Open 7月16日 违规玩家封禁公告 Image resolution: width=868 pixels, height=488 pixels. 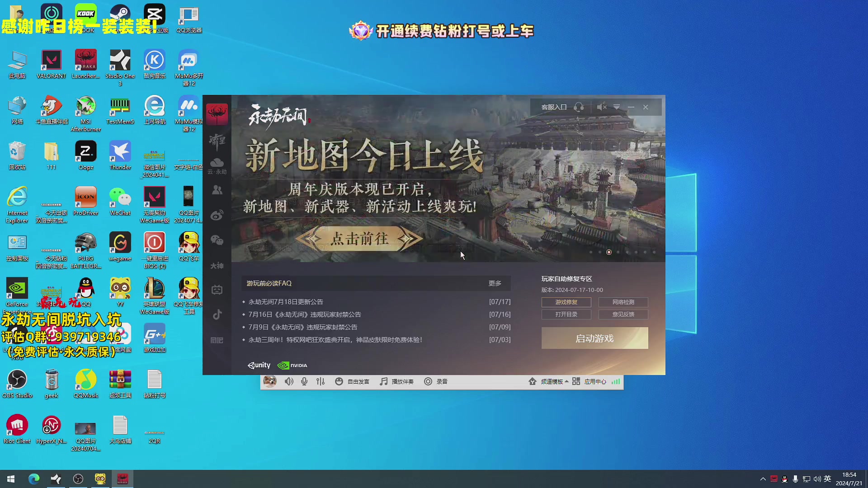point(305,314)
